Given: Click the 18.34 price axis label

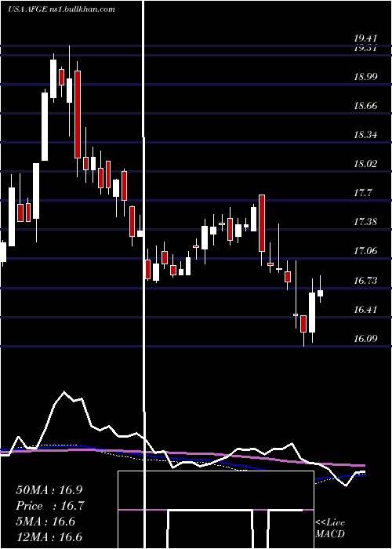Looking at the screenshot, I should pos(365,134).
